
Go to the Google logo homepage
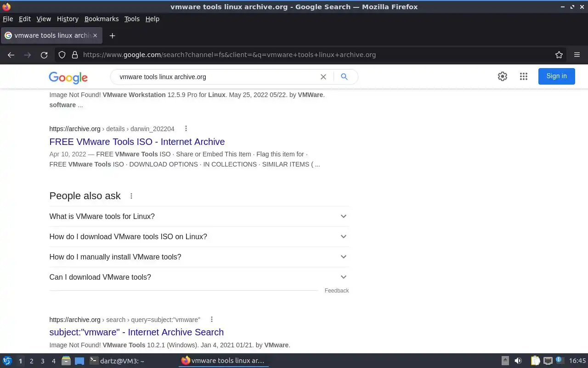[68, 78]
